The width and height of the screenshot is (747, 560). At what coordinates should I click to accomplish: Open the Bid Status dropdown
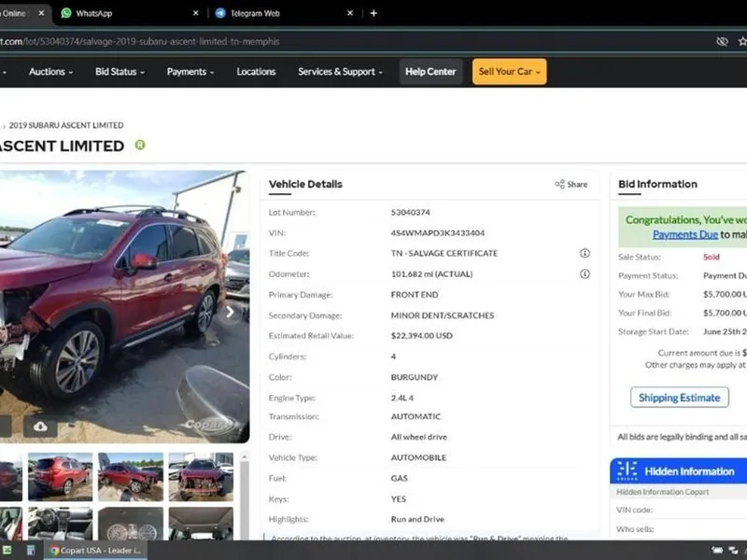pyautogui.click(x=120, y=72)
